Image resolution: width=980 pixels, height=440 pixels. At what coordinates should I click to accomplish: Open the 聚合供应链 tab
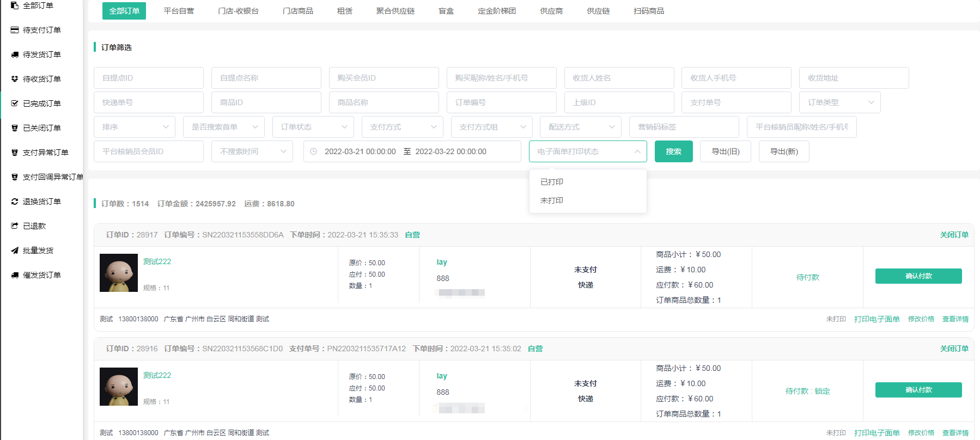395,11
